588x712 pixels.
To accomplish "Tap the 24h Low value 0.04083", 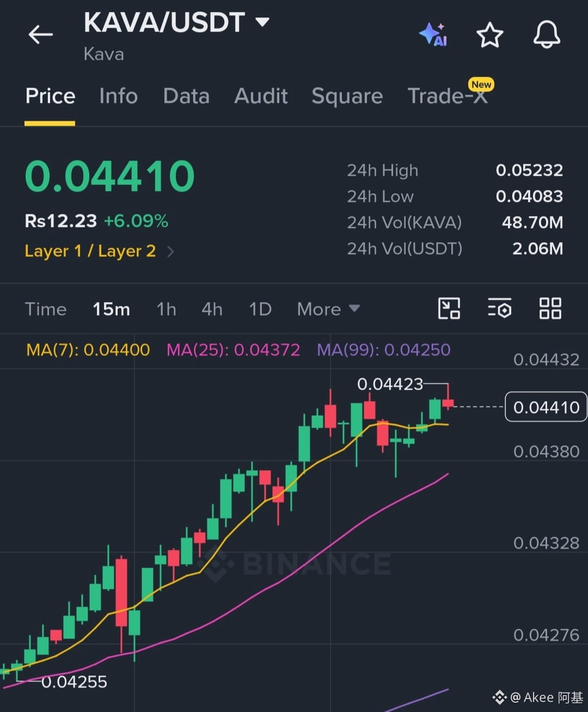I will tap(529, 197).
